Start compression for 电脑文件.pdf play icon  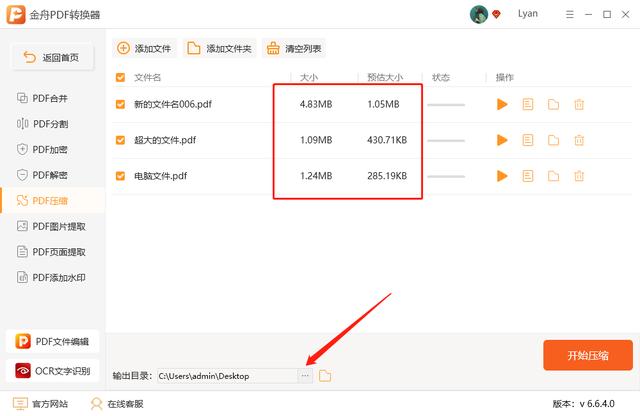(x=502, y=176)
